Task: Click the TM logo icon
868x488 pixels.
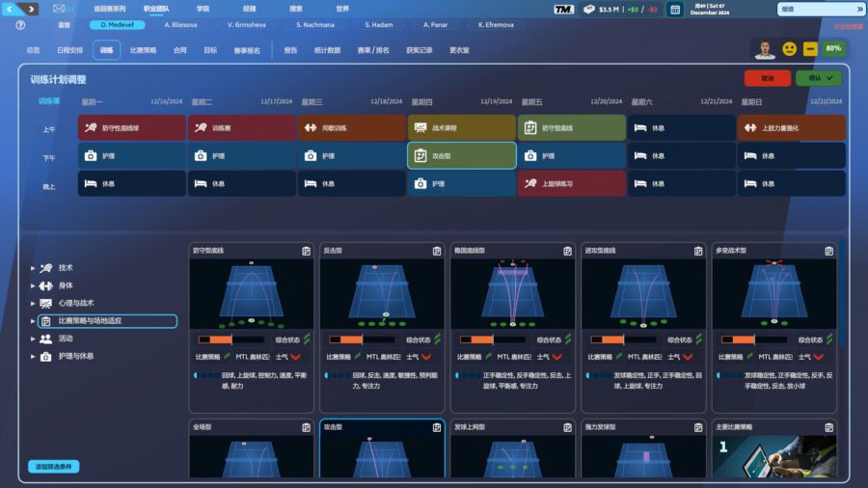Action: click(x=564, y=10)
